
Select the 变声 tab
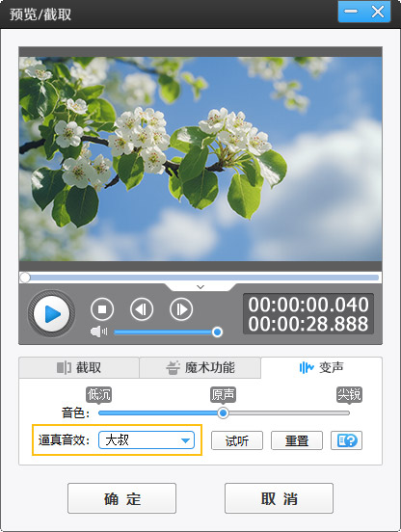pyautogui.click(x=321, y=367)
